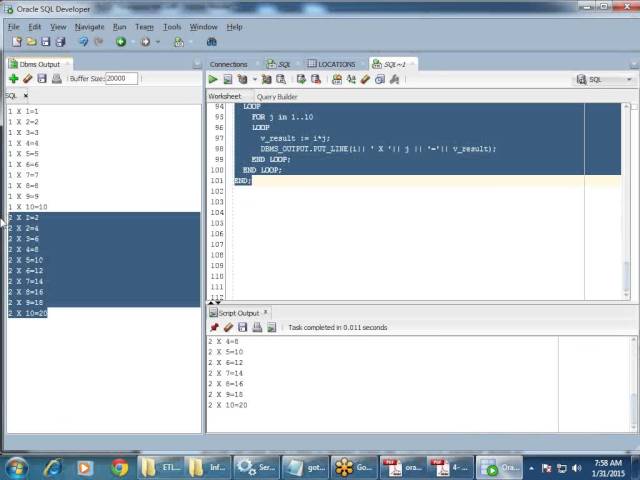Switch to the Connections tab
Screen dimensions: 640x480
coord(229,64)
